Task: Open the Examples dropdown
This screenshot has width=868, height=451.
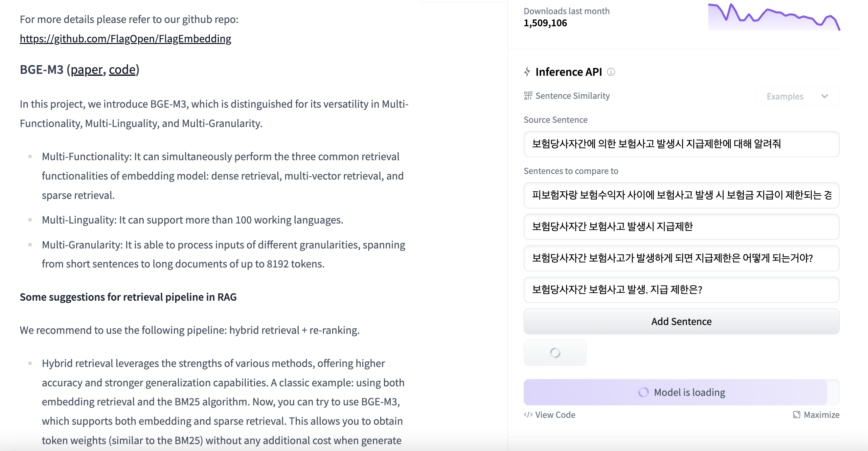Action: click(x=797, y=96)
